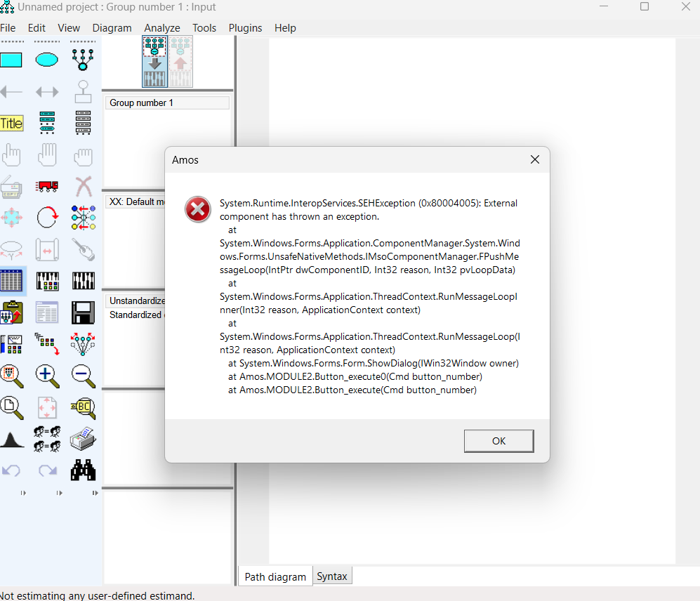Save the path diagram with floppy icon
The height and width of the screenshot is (601, 700).
[x=83, y=312]
